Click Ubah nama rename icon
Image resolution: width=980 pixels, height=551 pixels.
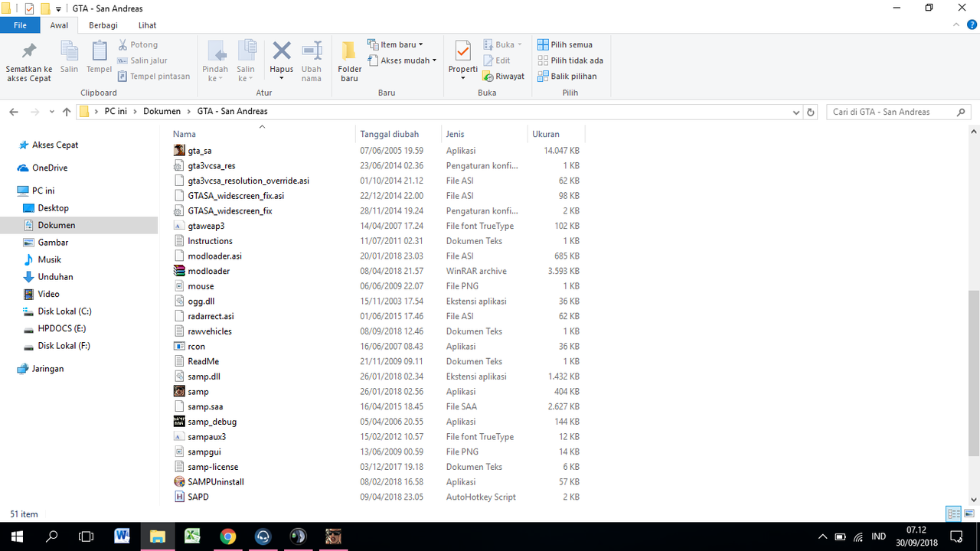pos(312,61)
